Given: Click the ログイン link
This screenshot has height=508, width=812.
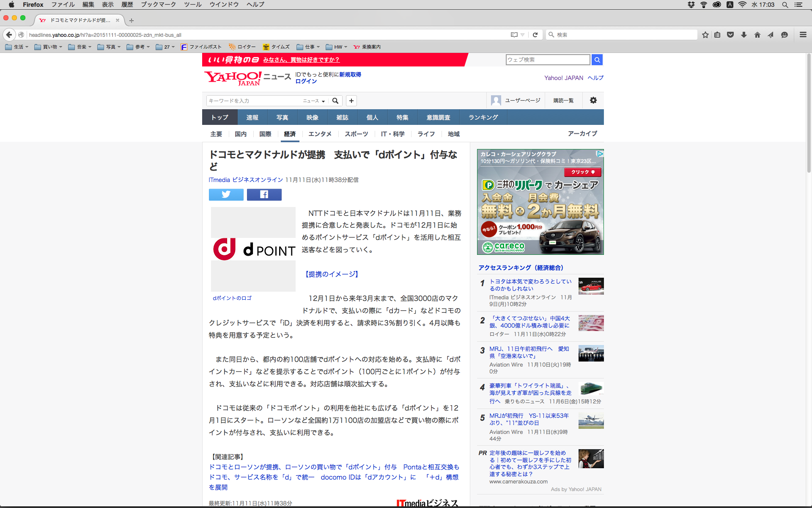Looking at the screenshot, I should 306,81.
